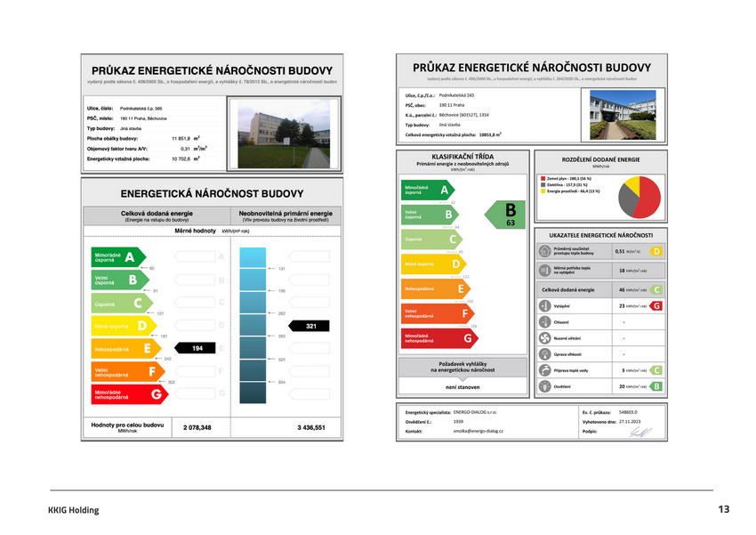
Task: Select the fan icon for Nucené větrání
Action: click(544, 338)
